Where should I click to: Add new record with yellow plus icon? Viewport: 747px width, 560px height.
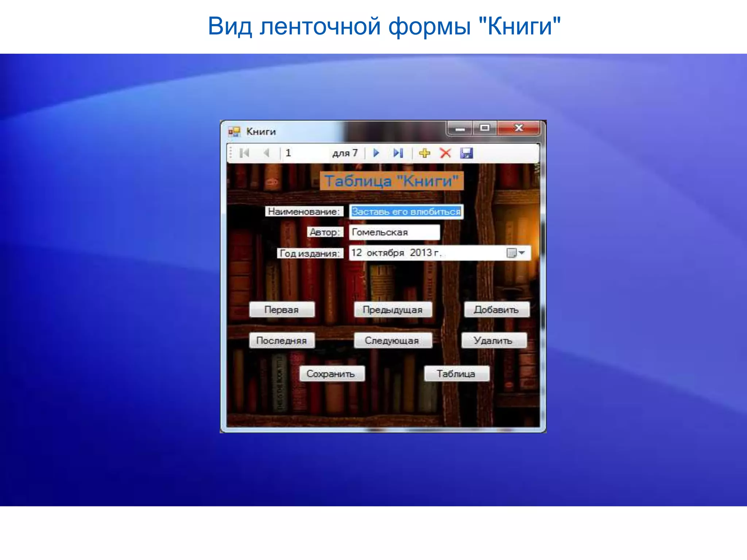pyautogui.click(x=424, y=153)
